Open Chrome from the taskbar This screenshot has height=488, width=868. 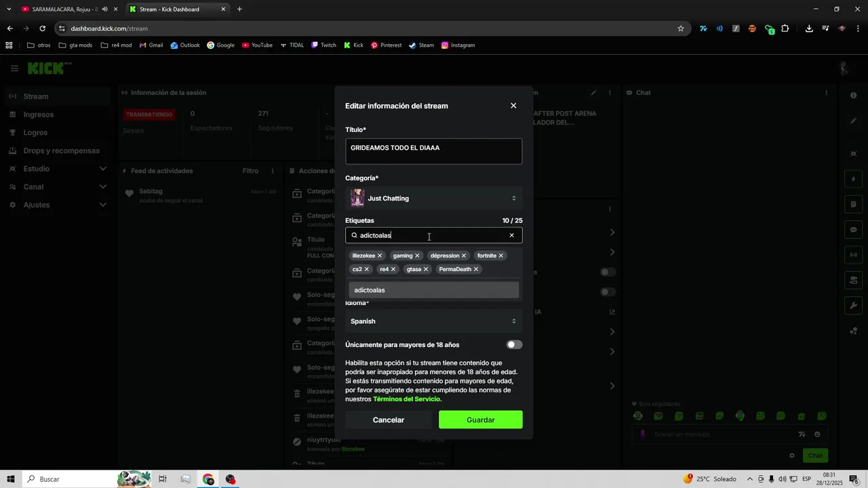208,479
